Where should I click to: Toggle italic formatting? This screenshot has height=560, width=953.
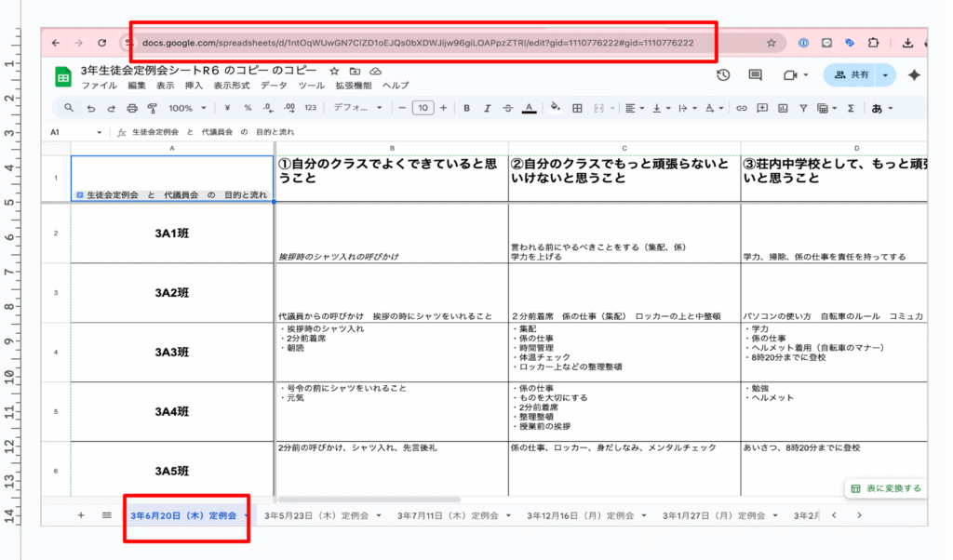487,108
